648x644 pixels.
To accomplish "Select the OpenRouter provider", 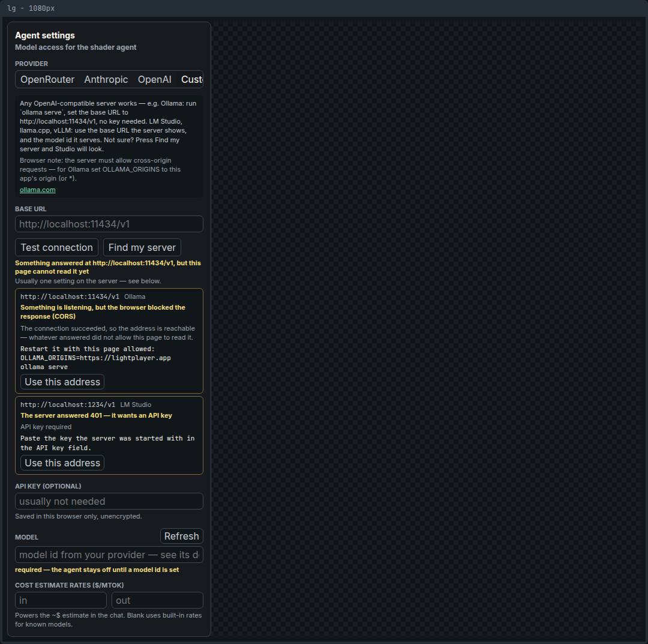I will click(x=47, y=79).
